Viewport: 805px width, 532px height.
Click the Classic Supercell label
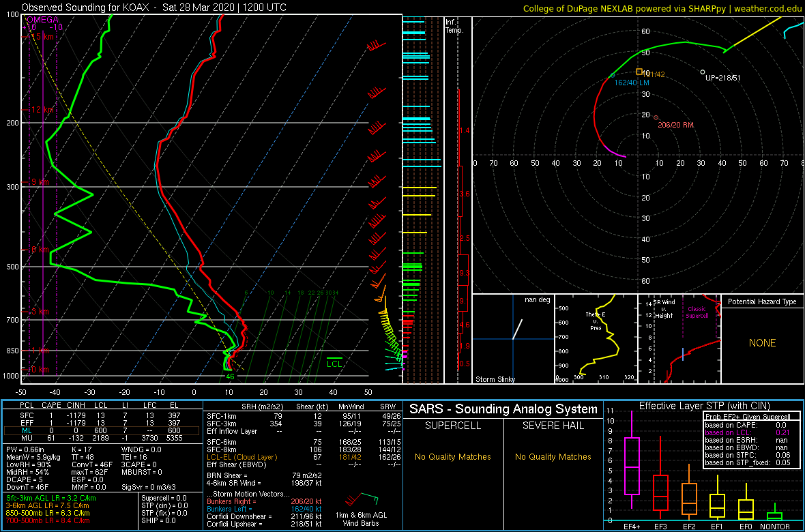point(697,312)
